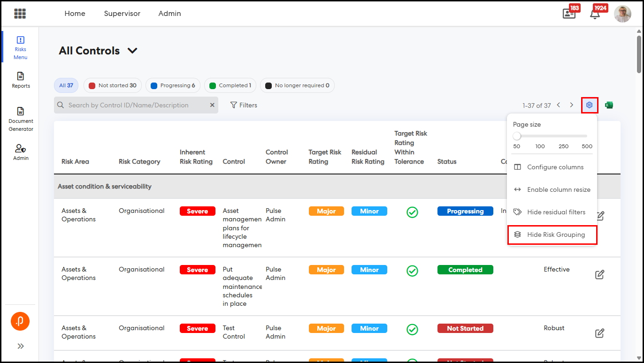The height and width of the screenshot is (363, 644).
Task: Click the Excel export icon
Action: pos(609,105)
